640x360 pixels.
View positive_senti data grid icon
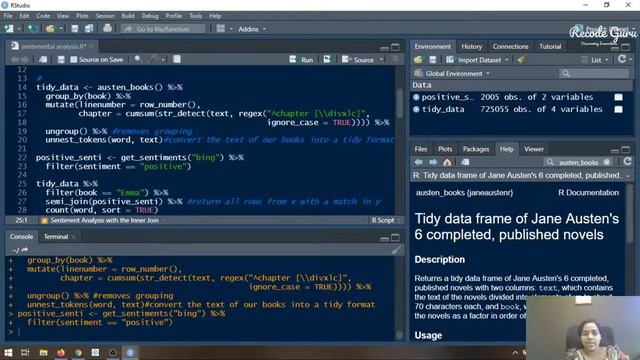pos(618,97)
